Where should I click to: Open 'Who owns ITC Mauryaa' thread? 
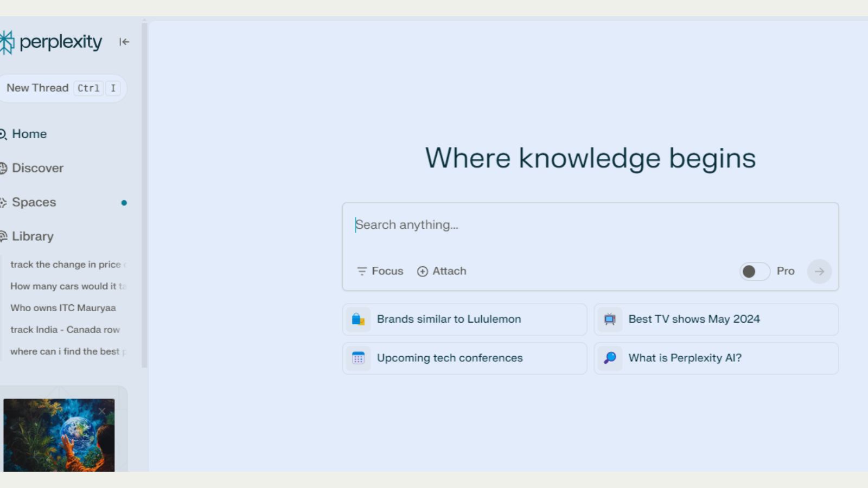click(x=63, y=308)
